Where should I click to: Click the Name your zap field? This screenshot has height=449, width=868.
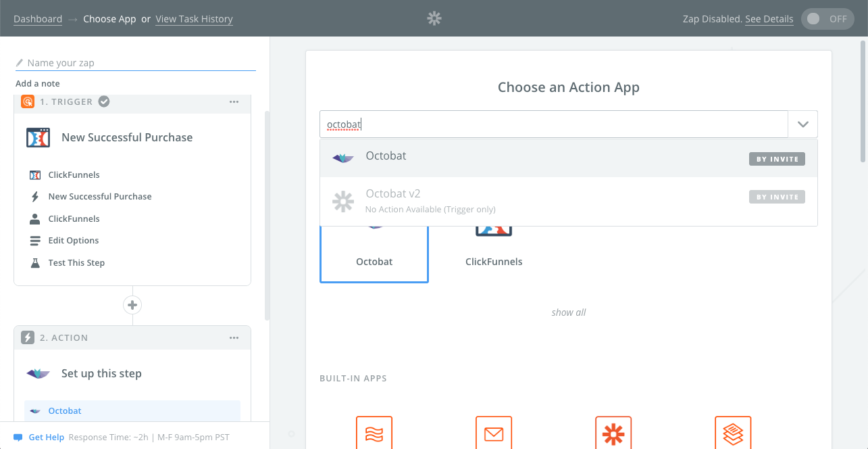click(136, 63)
